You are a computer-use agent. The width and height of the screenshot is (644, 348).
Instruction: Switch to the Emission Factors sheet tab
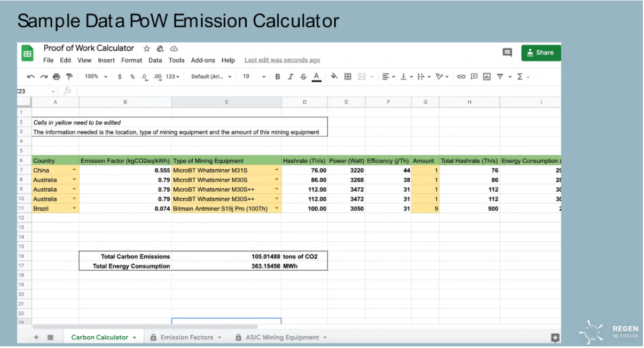coord(186,337)
